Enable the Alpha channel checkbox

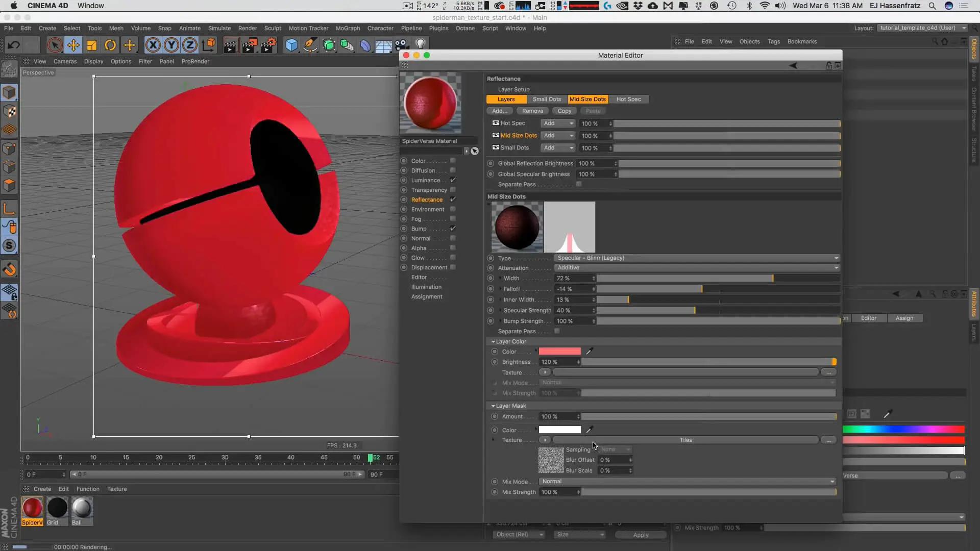click(453, 248)
